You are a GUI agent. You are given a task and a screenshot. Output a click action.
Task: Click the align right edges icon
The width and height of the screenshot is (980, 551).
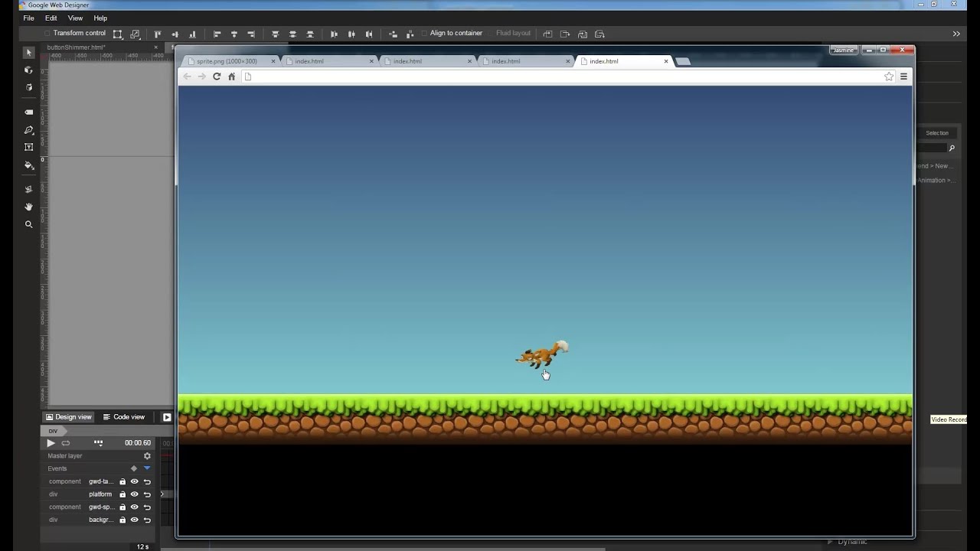(251, 34)
